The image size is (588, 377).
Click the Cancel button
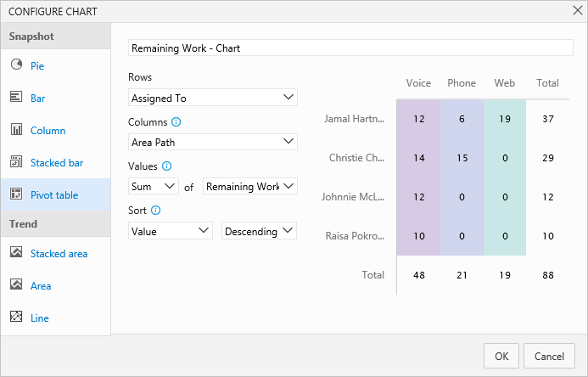[550, 356]
